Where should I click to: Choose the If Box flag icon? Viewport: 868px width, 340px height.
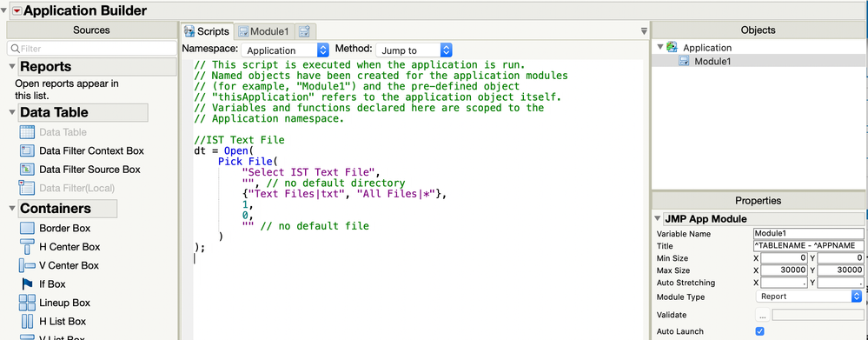(27, 284)
